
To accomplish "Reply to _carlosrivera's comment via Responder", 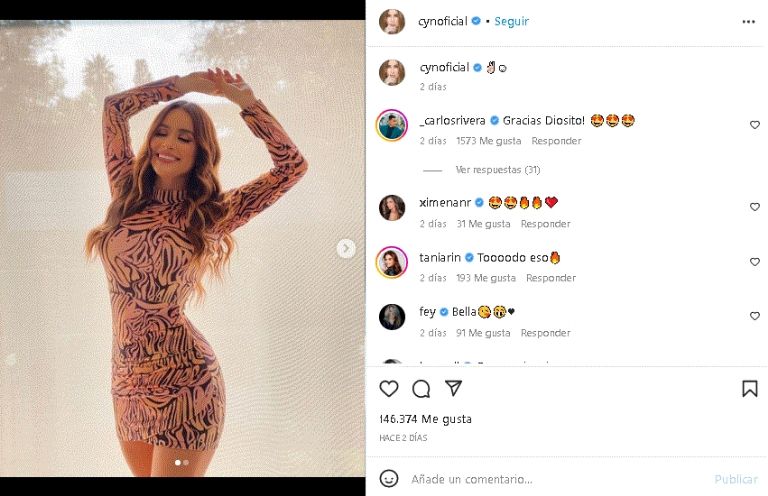I will point(556,141).
